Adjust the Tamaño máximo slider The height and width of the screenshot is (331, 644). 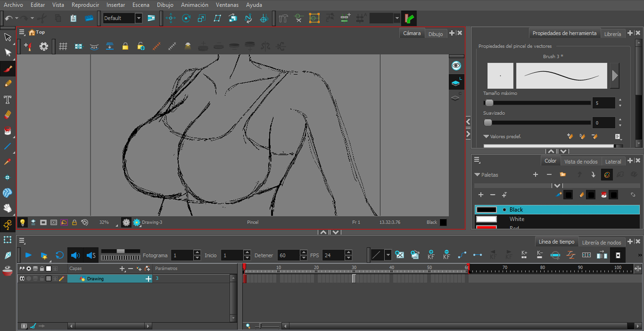click(537, 103)
